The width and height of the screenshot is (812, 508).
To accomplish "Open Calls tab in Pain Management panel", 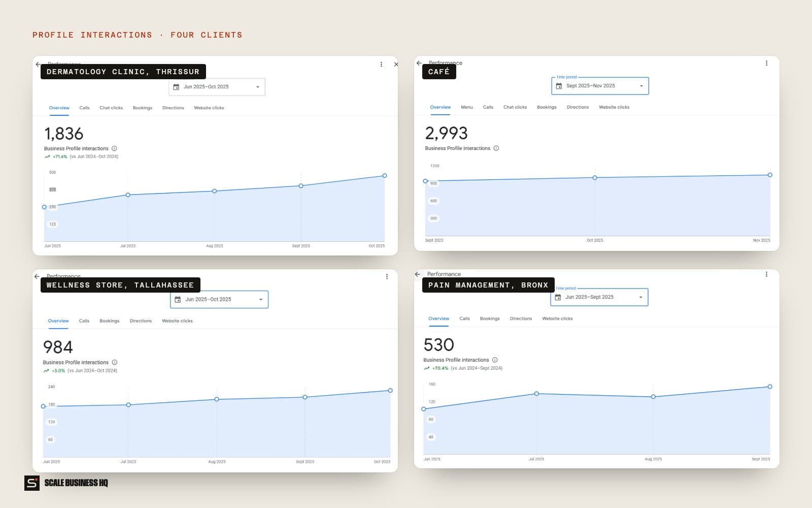I will [x=464, y=319].
